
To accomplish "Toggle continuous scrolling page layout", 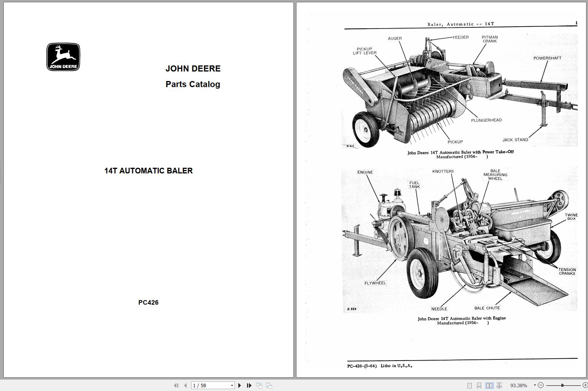I will (480, 385).
